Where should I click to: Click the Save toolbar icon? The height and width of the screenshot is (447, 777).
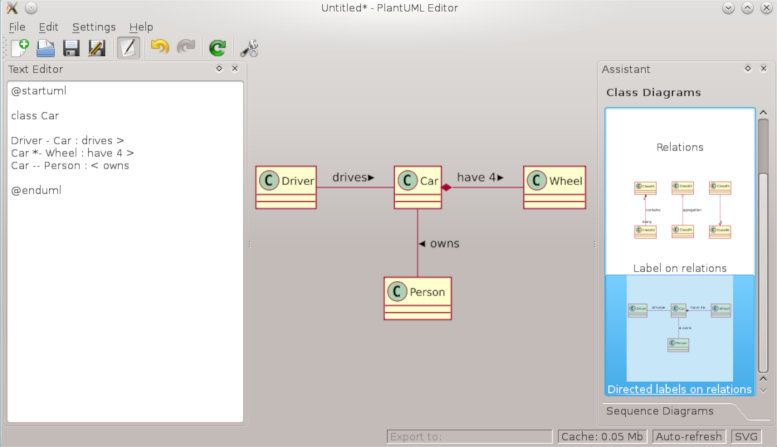pyautogui.click(x=71, y=47)
